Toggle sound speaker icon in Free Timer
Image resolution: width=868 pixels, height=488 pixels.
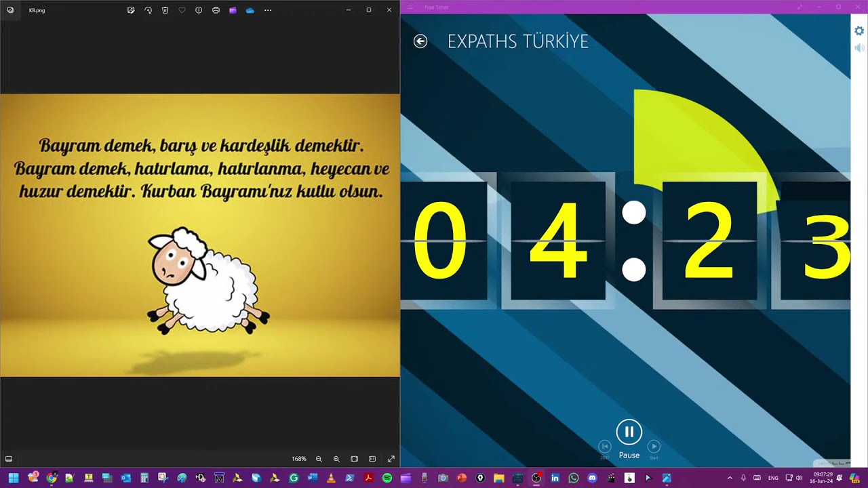point(859,48)
